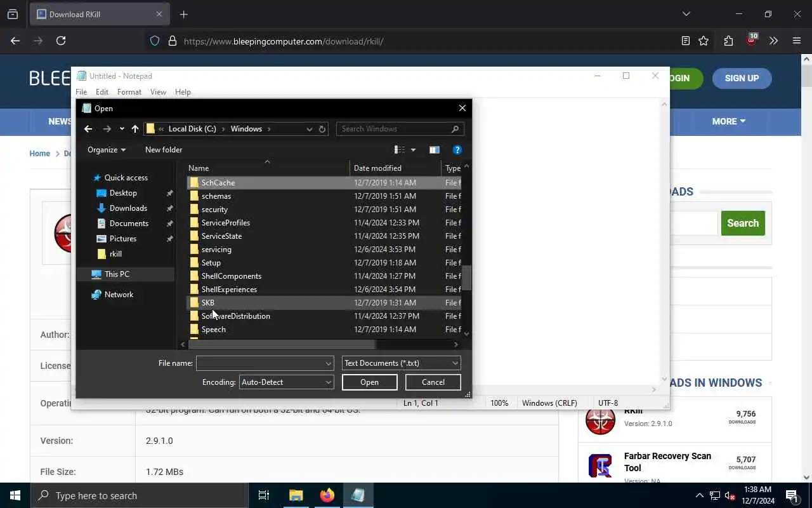This screenshot has width=812, height=508.
Task: Select Desktop in the navigation pane
Action: coord(123,193)
